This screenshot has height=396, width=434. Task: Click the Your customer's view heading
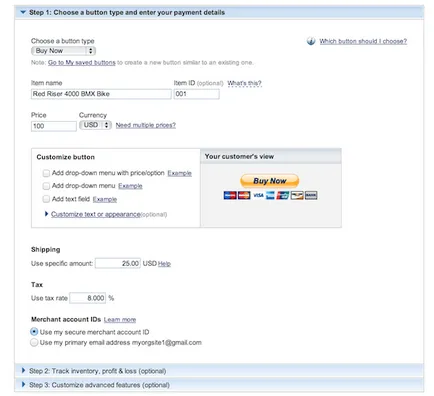(x=239, y=157)
